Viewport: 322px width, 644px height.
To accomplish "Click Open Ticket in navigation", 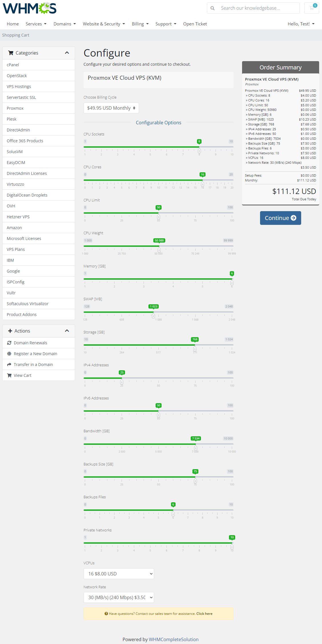I will (195, 24).
